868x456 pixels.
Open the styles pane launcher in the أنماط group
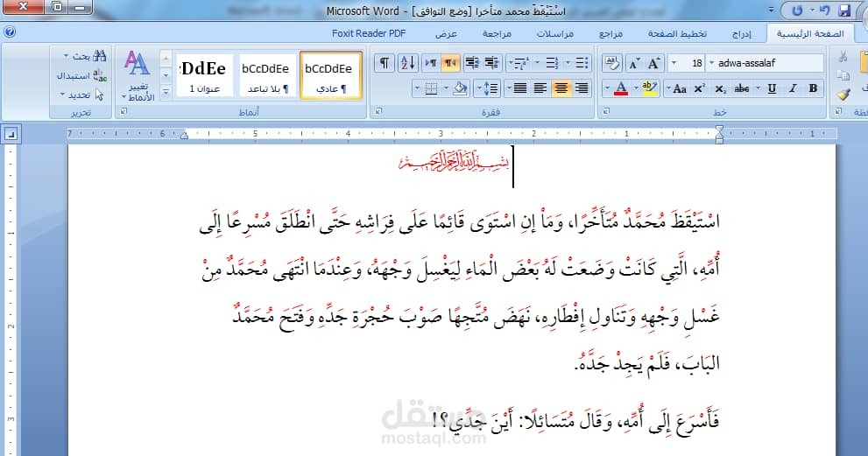(123, 112)
